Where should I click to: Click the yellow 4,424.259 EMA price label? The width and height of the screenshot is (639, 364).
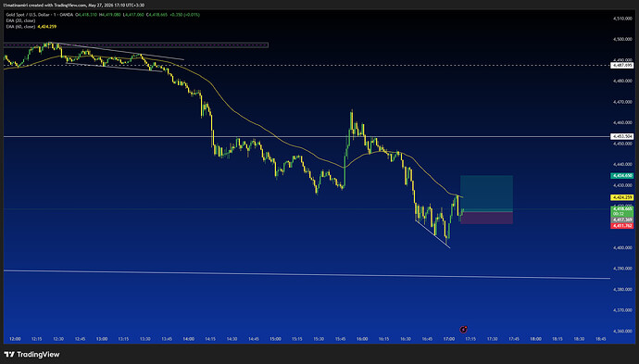[622, 197]
